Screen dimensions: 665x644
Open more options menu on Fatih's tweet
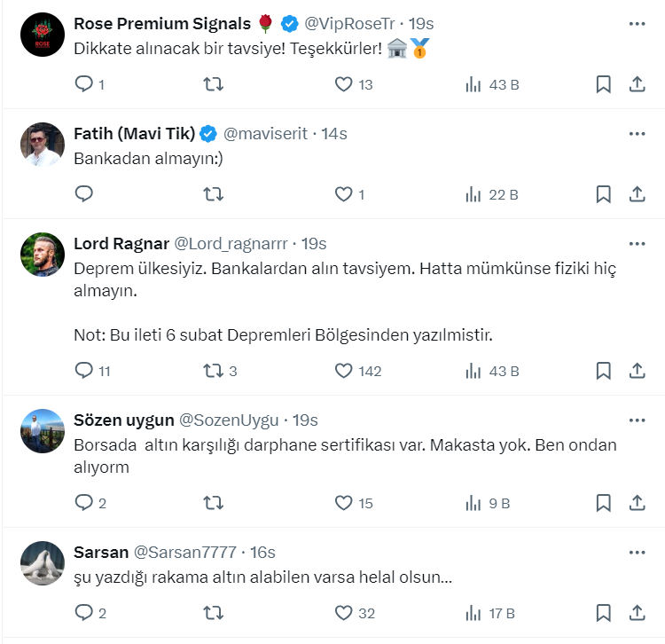click(x=637, y=133)
